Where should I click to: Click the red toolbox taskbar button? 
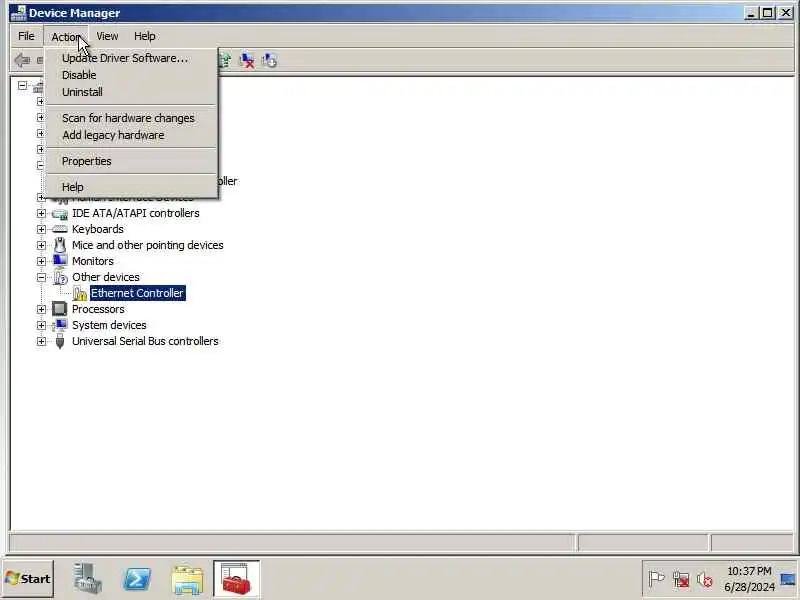(x=236, y=579)
